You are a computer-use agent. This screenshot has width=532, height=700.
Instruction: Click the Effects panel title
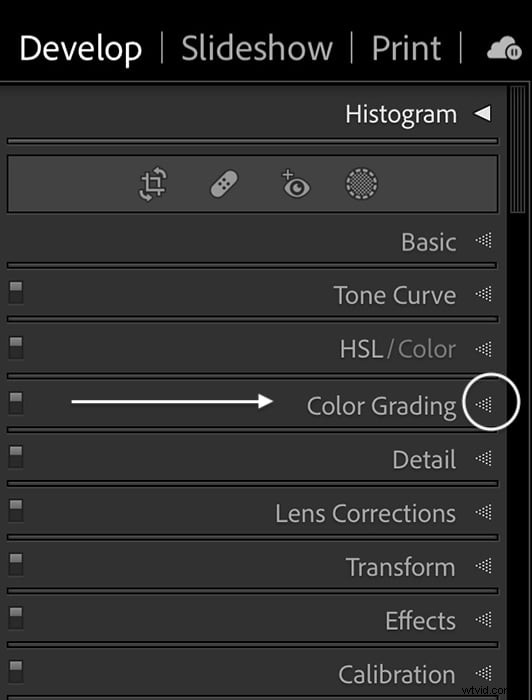pyautogui.click(x=421, y=621)
